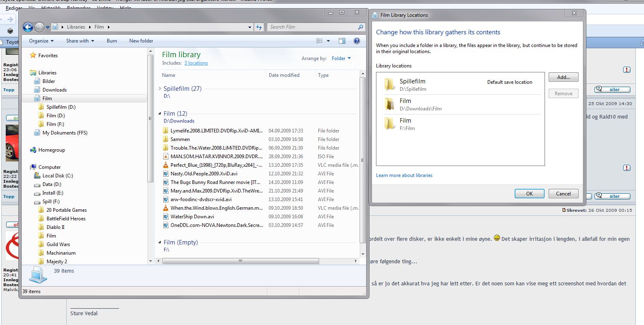644x325 pixels.
Task: Open the Help question mark icon
Action: (357, 41)
